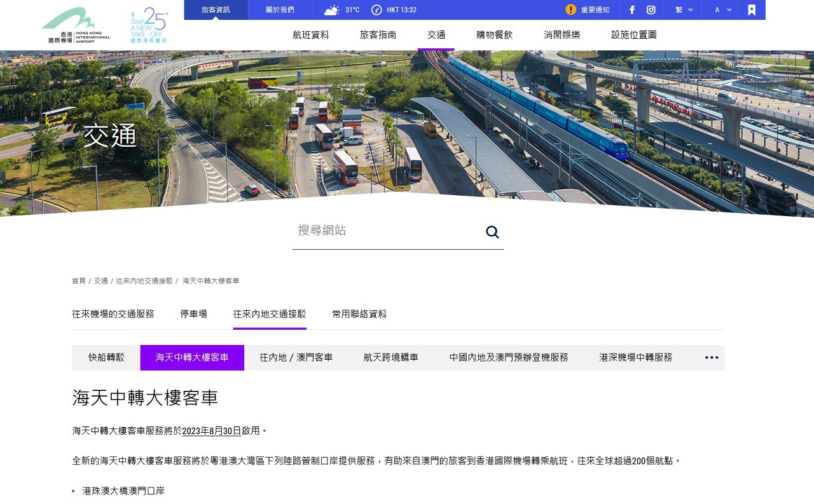Click the bookmark icon in top bar
Viewport: 814px width, 504px height.
click(752, 10)
